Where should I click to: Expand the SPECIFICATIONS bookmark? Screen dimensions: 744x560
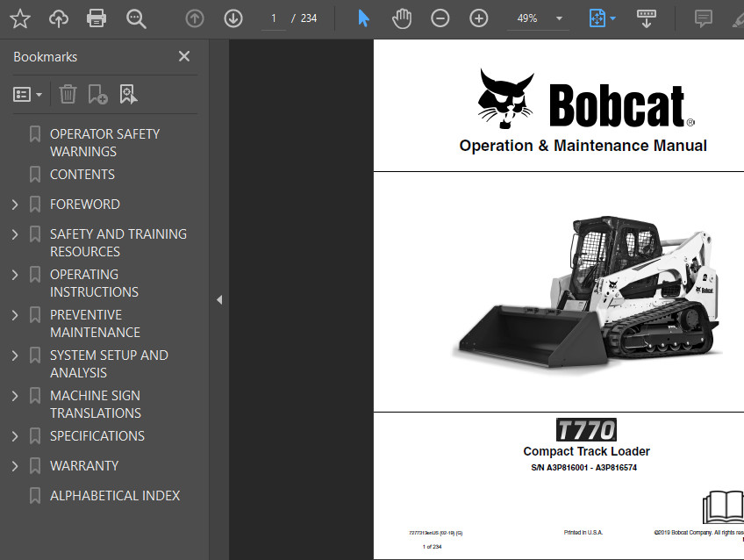click(x=15, y=436)
